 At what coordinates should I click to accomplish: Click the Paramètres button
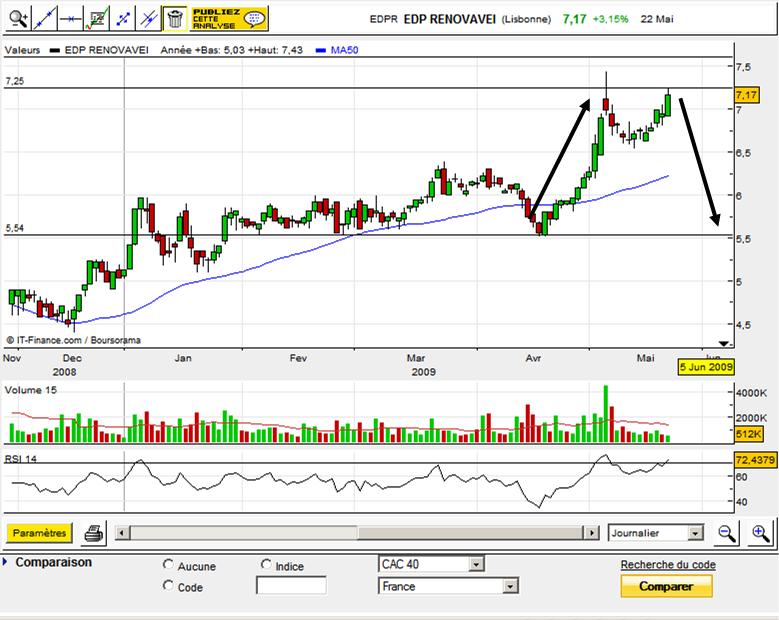tap(39, 533)
